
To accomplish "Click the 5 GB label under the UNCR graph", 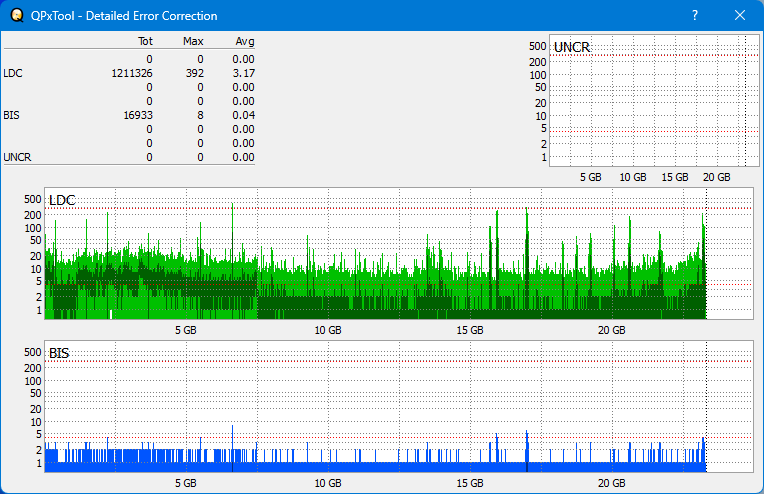I will (590, 177).
